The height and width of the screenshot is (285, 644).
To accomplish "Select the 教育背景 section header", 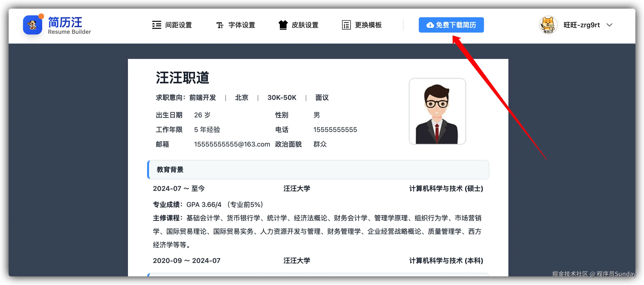I will (170, 170).
